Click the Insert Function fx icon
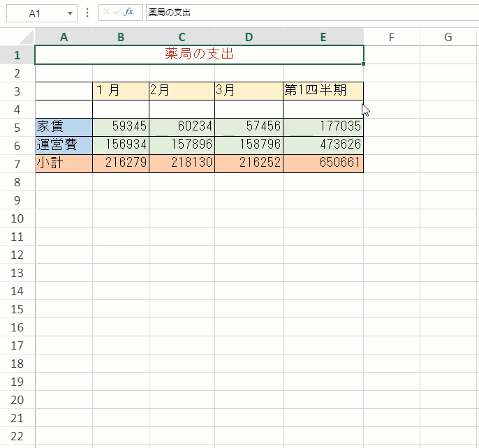The width and height of the screenshot is (479, 448). (128, 13)
